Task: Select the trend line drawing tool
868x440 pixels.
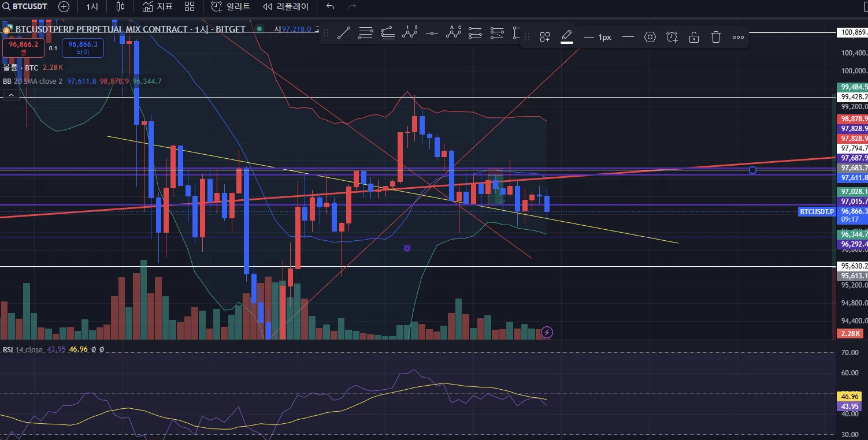Action: click(x=343, y=33)
